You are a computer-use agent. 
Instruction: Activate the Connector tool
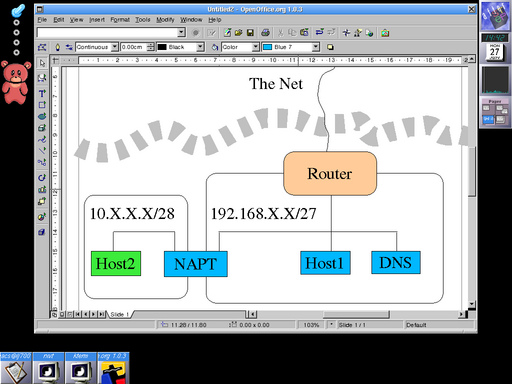pyautogui.click(x=42, y=162)
